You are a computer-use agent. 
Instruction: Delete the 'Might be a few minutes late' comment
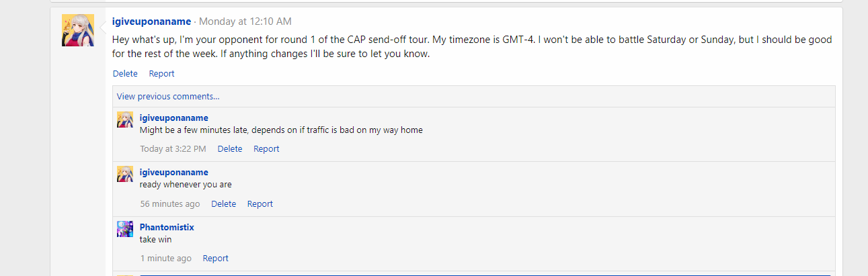230,149
